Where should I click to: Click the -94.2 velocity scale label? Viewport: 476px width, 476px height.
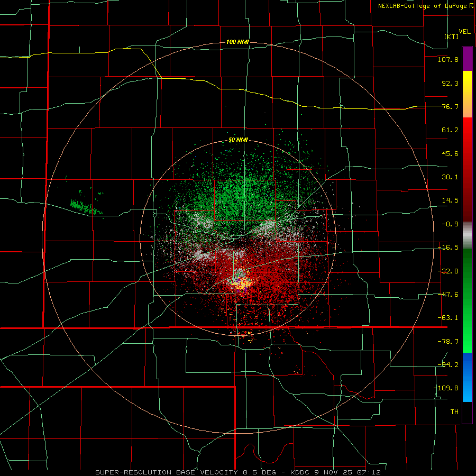pos(448,364)
